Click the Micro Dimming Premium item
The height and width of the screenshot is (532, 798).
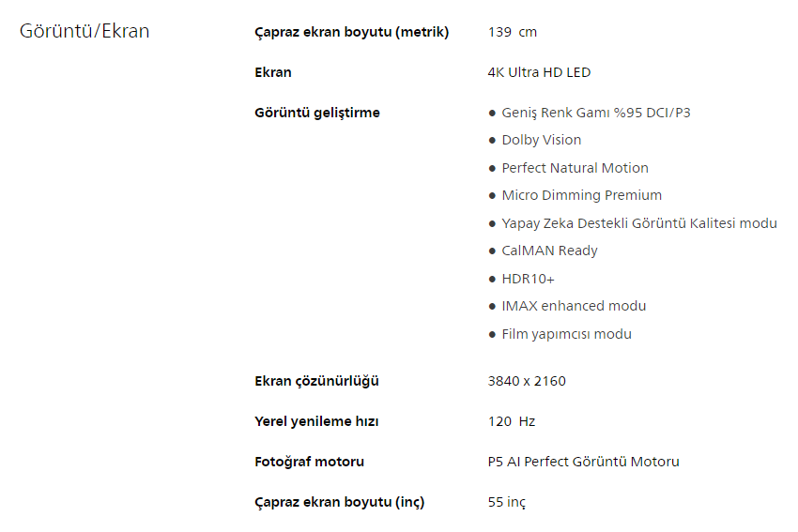(x=581, y=195)
